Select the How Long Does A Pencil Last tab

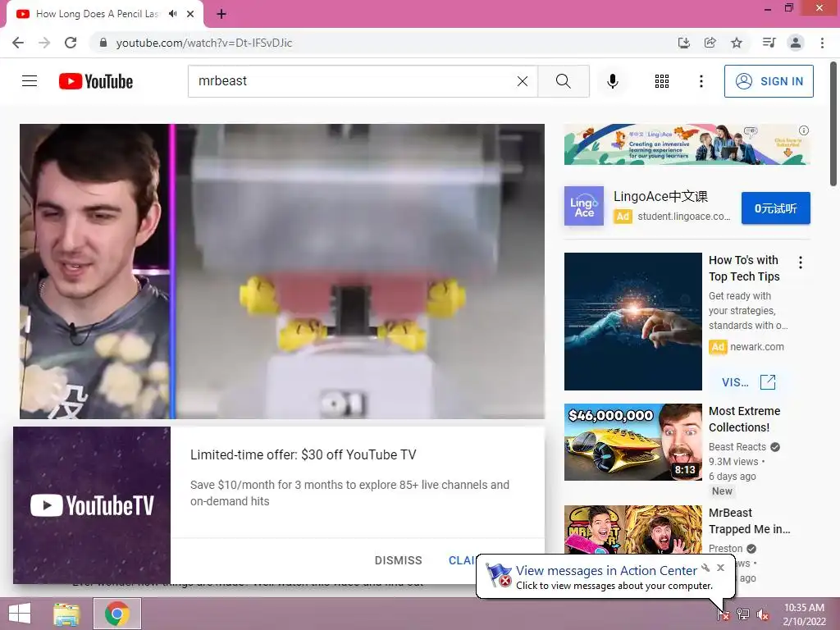tap(97, 14)
